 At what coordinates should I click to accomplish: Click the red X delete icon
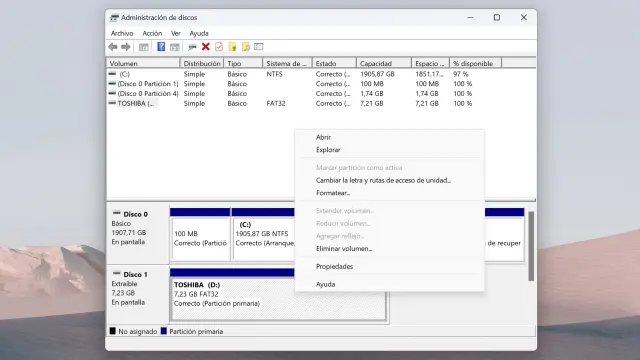point(206,47)
